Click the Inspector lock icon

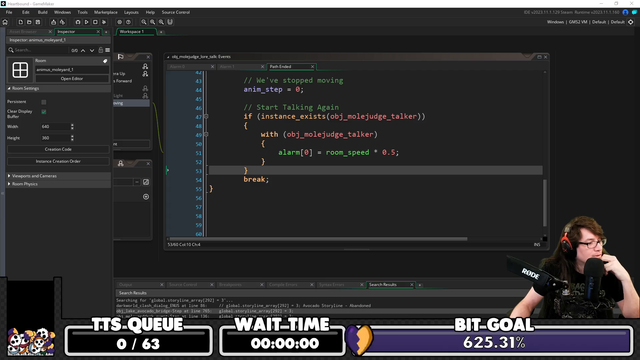[x=100, y=50]
